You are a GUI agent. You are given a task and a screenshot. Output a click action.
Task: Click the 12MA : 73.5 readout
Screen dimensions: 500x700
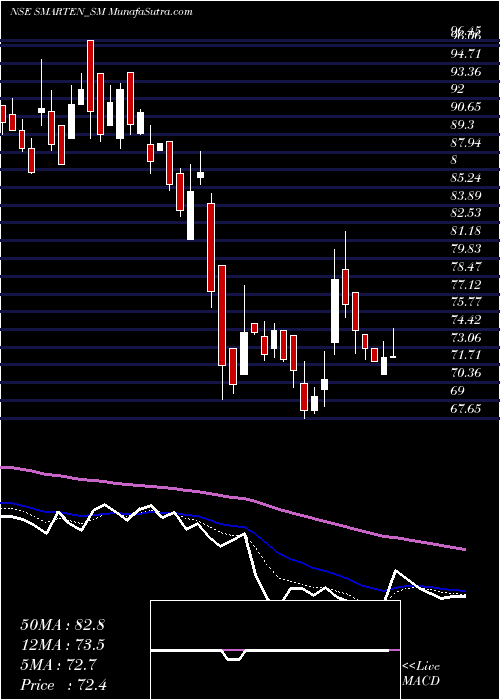click(x=62, y=646)
